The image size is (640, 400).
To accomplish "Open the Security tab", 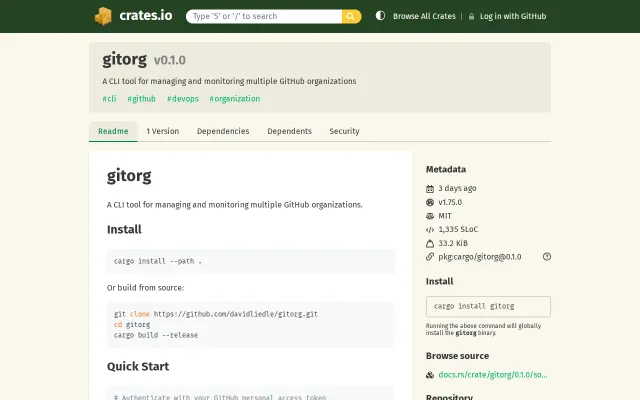I will coord(344,131).
